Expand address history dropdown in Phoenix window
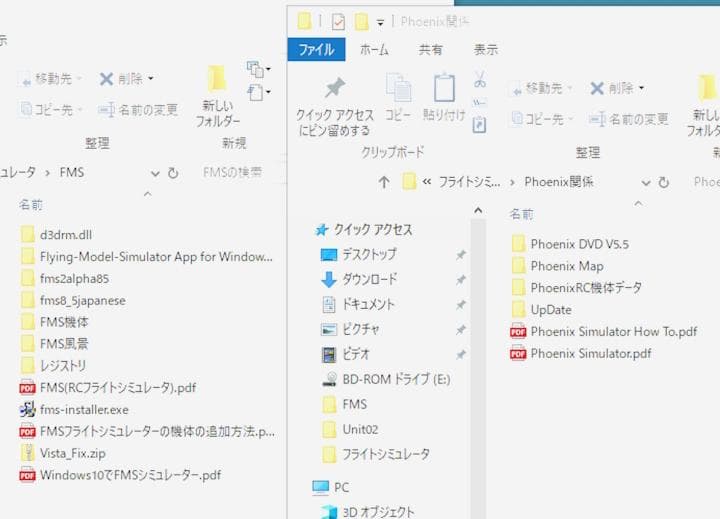The width and height of the screenshot is (720, 519). click(x=646, y=183)
